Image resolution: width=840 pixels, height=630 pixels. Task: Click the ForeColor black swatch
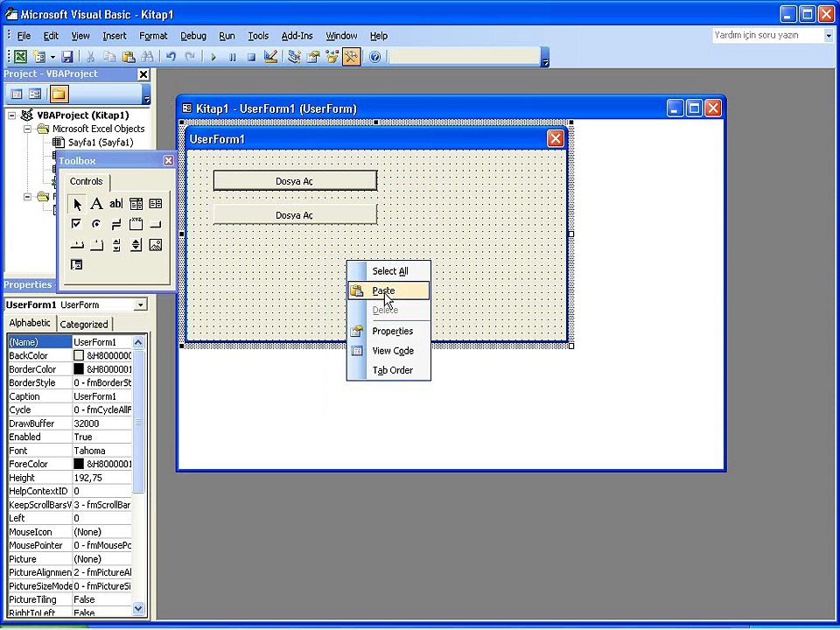point(79,464)
